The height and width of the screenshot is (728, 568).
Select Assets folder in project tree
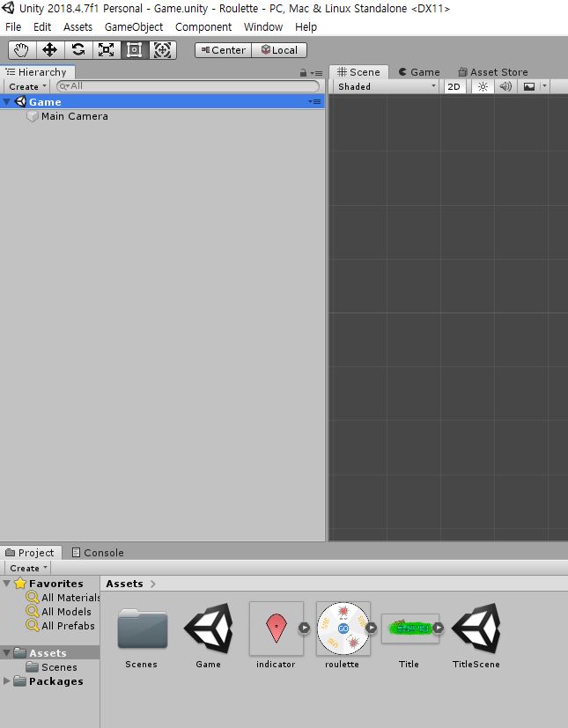click(48, 653)
